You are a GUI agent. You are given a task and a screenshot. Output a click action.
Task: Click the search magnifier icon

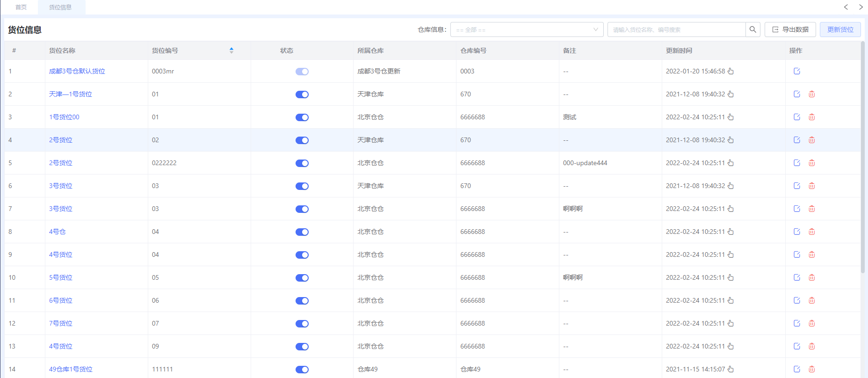tap(752, 29)
